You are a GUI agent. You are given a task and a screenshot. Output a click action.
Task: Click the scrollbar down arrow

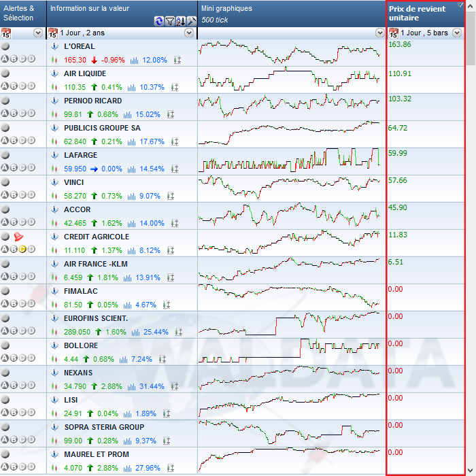(x=471, y=471)
